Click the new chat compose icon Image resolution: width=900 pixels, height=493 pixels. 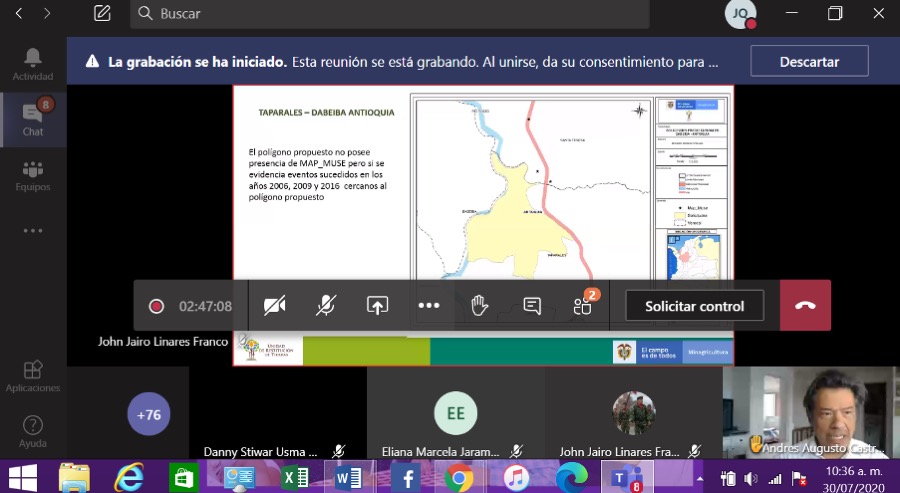coord(102,13)
